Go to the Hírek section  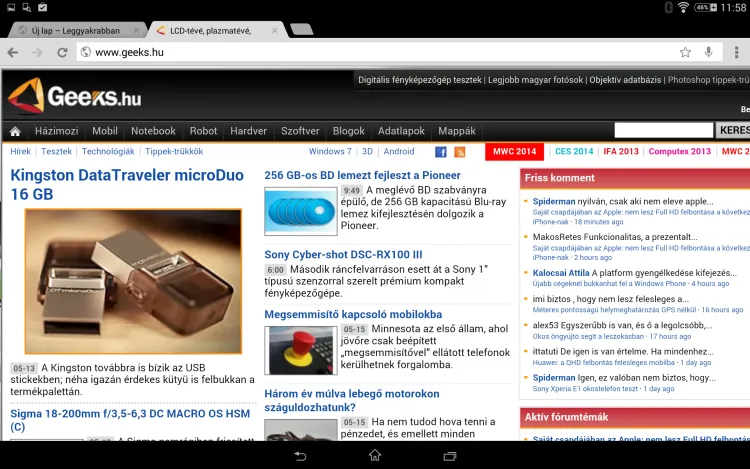pyautogui.click(x=21, y=152)
